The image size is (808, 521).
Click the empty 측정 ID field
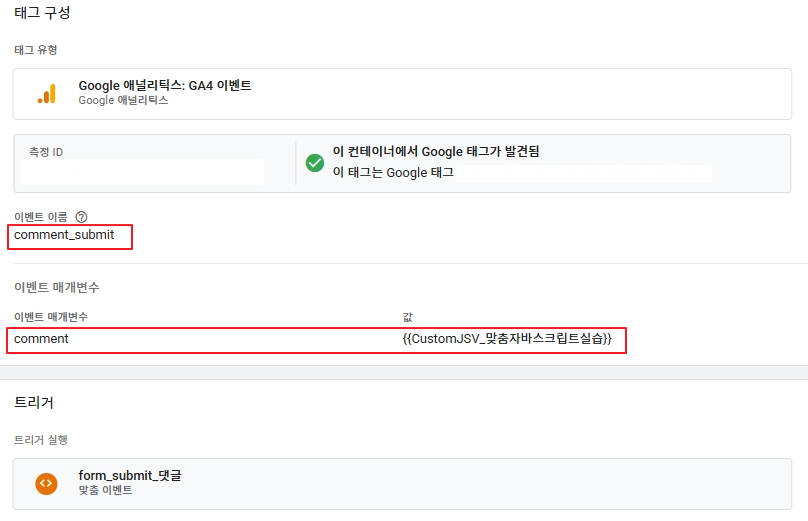142,172
